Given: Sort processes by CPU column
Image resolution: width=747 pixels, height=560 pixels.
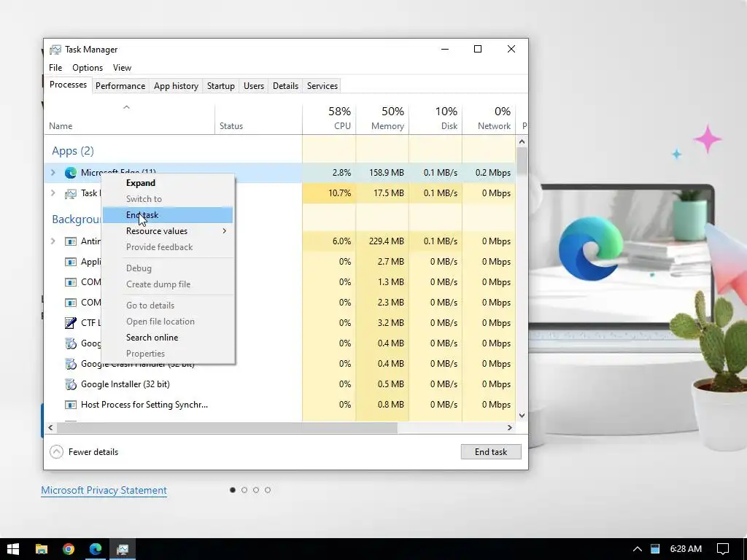Looking at the screenshot, I should (329, 119).
